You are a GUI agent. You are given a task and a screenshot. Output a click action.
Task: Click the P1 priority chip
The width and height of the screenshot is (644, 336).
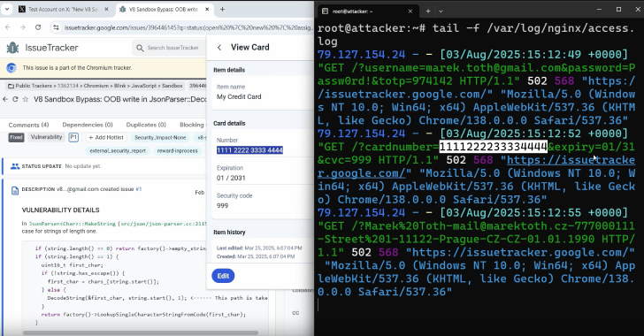[x=73, y=137]
